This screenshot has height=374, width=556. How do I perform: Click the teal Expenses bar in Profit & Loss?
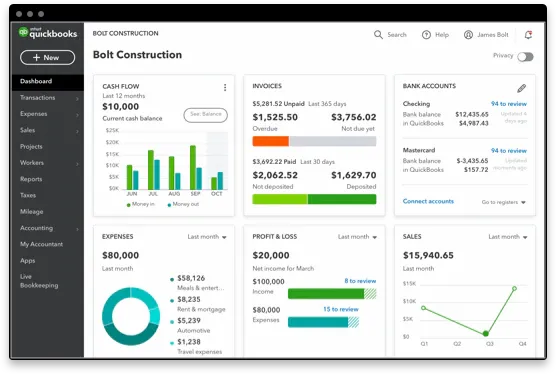318,322
